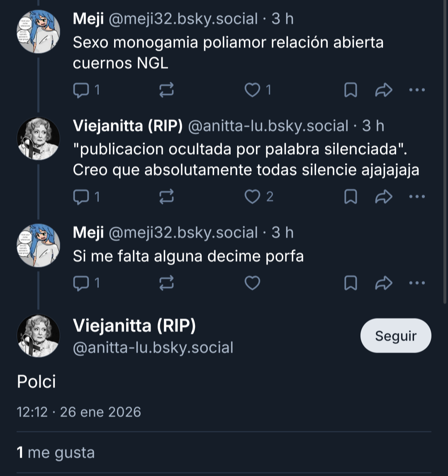Open @meji32.bsky.social handle on first post

[x=183, y=19]
